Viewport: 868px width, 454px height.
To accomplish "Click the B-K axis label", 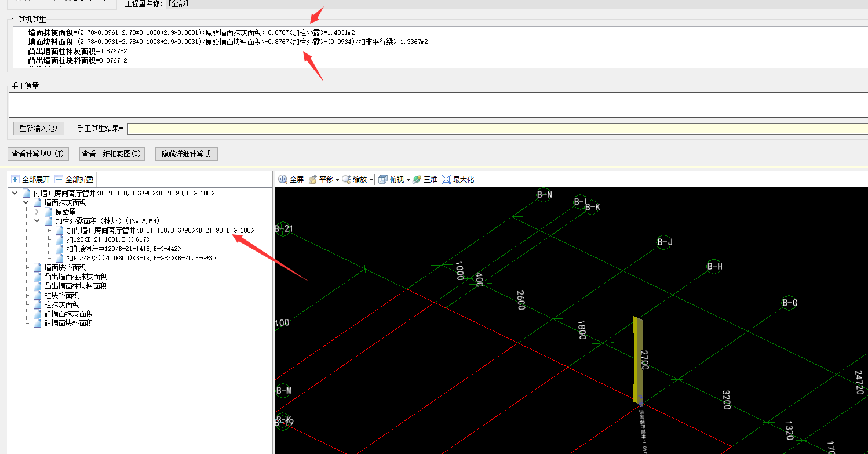I will pos(592,207).
